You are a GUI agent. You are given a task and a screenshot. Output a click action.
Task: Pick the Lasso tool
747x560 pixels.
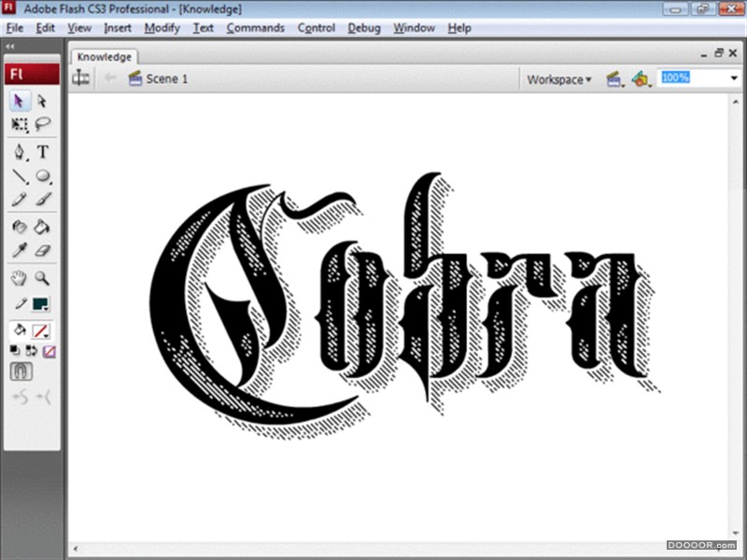(x=42, y=124)
